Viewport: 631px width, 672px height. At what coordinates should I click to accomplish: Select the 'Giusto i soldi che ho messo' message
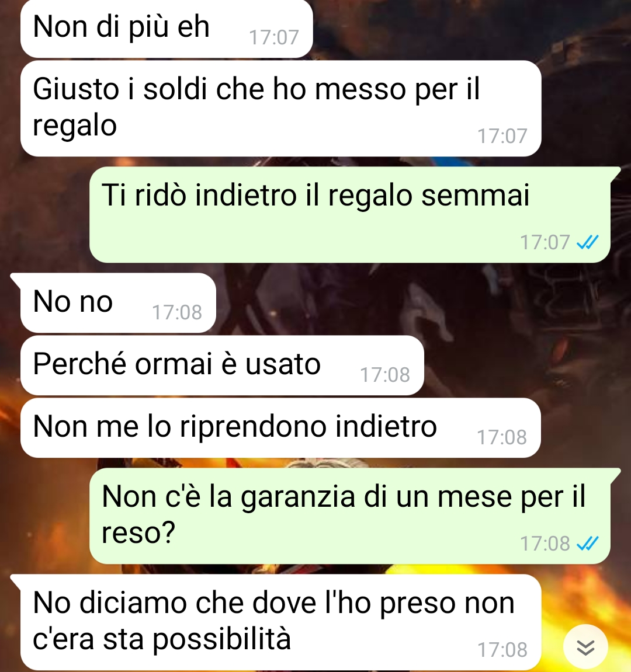point(281,109)
